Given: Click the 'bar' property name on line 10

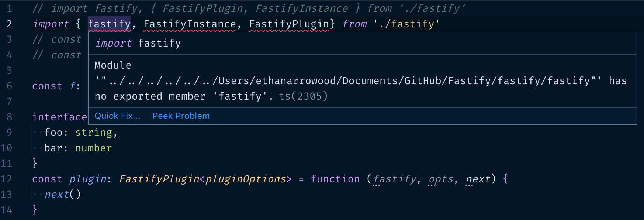Looking at the screenshot, I should point(53,148).
